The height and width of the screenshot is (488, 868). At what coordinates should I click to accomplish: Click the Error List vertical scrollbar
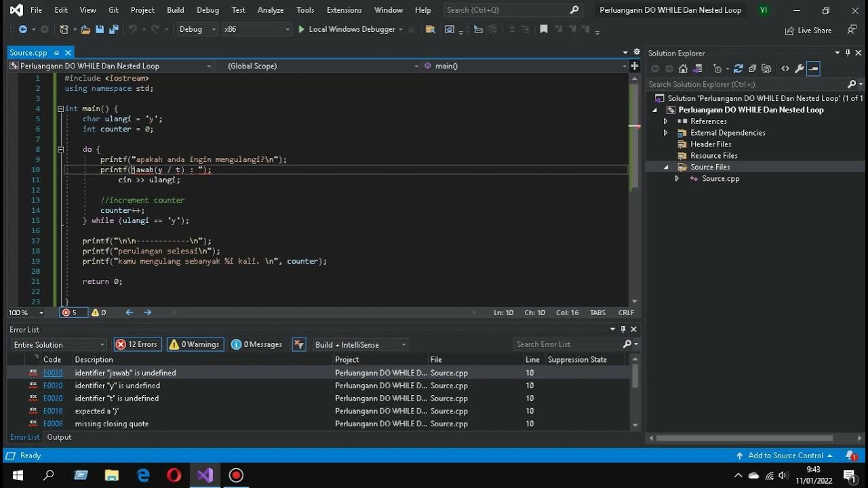click(x=635, y=393)
